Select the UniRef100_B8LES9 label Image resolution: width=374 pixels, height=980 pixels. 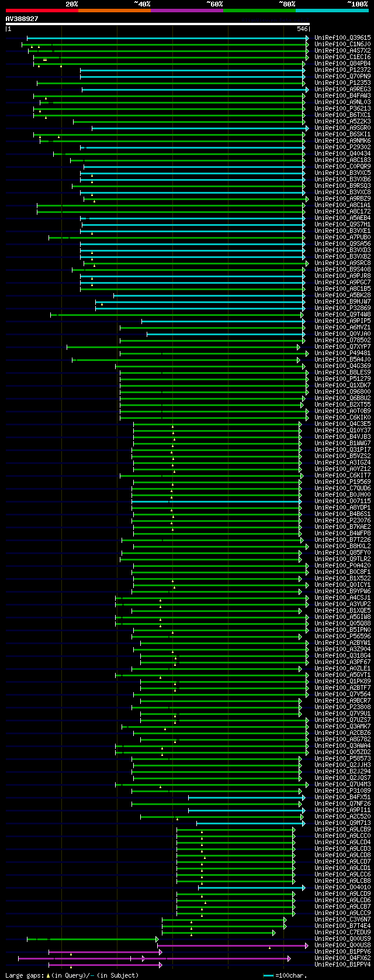click(x=342, y=372)
